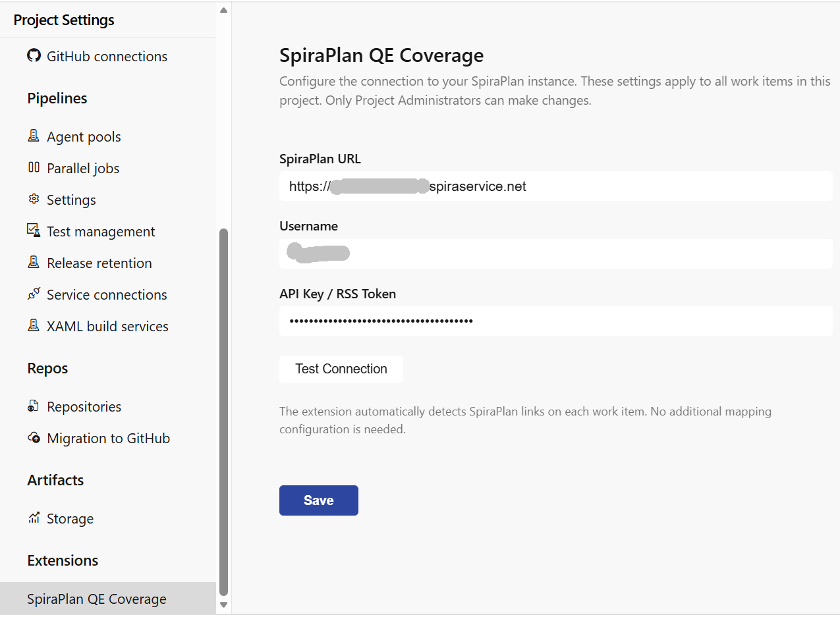Screen dimensions: 840x617
Task: Click the API Key / RSS Token label
Action: [337, 294]
